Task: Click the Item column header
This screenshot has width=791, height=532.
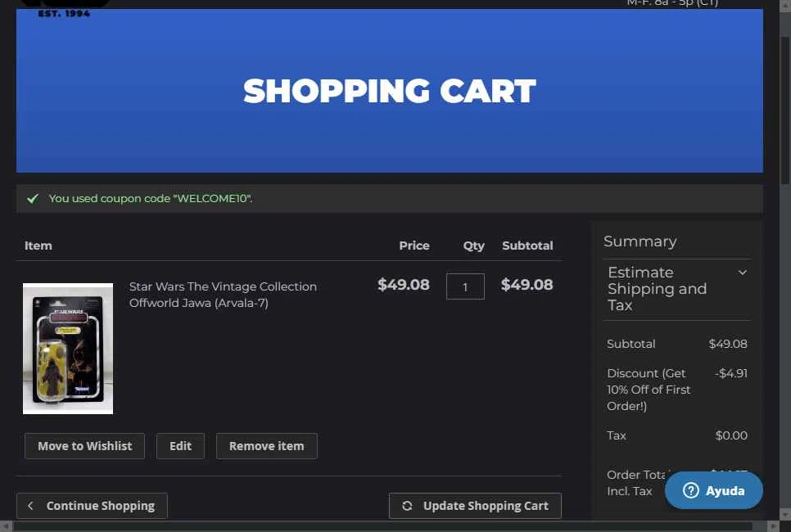Action: (x=38, y=246)
